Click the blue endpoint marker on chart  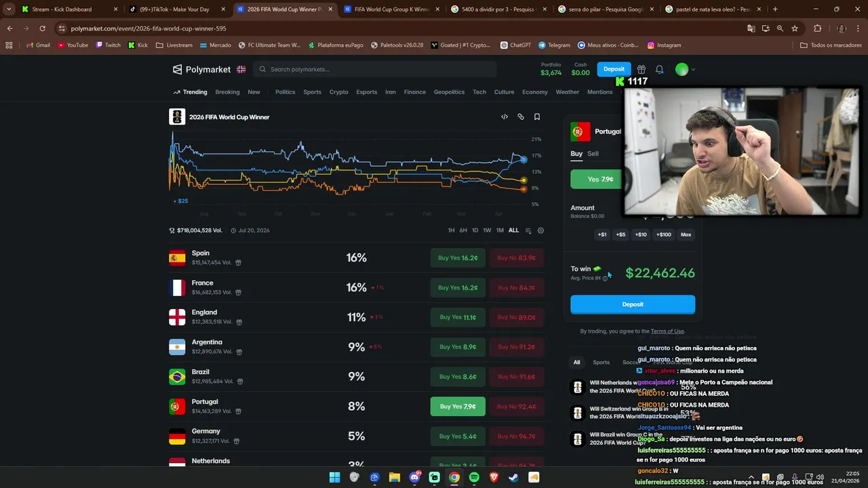tap(524, 160)
